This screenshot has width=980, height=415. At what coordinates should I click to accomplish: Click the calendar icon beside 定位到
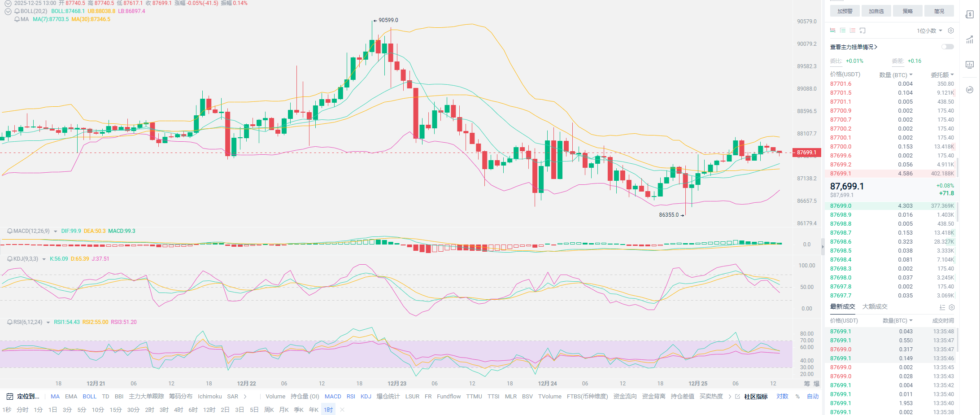coord(10,397)
